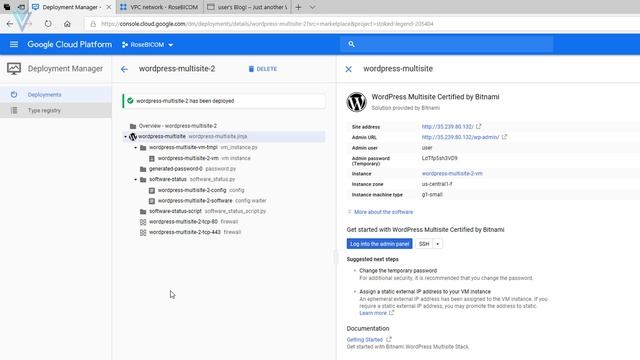The height and width of the screenshot is (360, 640).
Task: Go to the browser home page
Action: 67,24
